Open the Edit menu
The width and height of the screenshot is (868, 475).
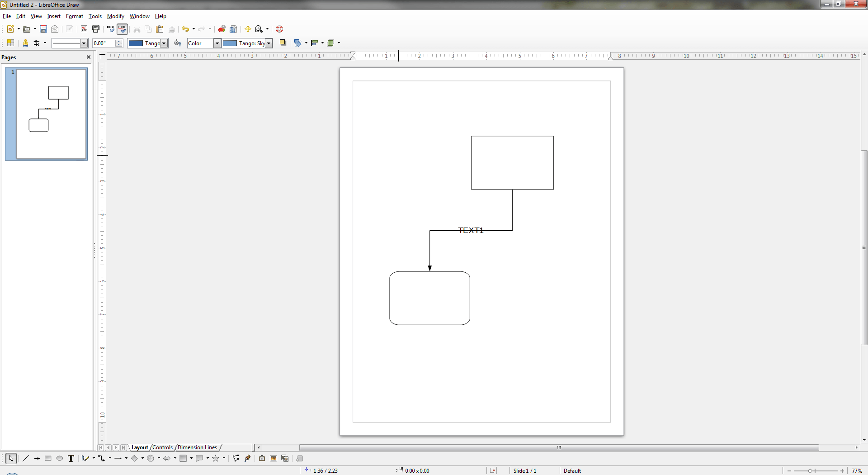coord(21,16)
